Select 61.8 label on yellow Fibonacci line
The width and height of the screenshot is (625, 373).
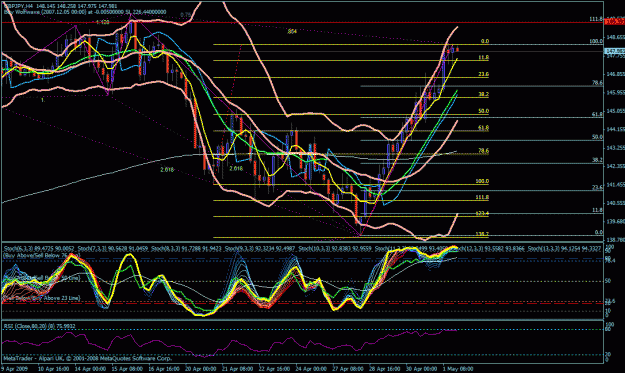[x=483, y=128]
